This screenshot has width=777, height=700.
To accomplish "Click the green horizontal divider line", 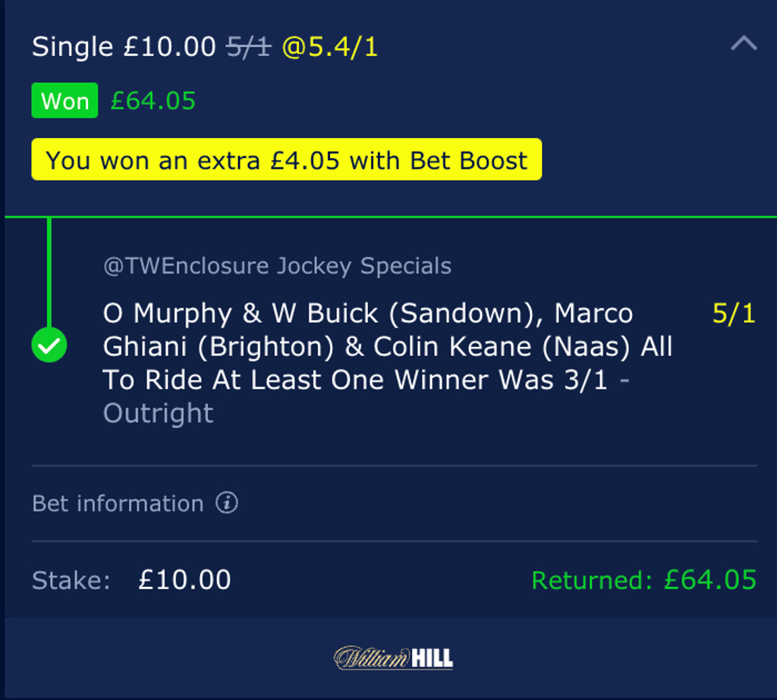I will (x=391, y=216).
